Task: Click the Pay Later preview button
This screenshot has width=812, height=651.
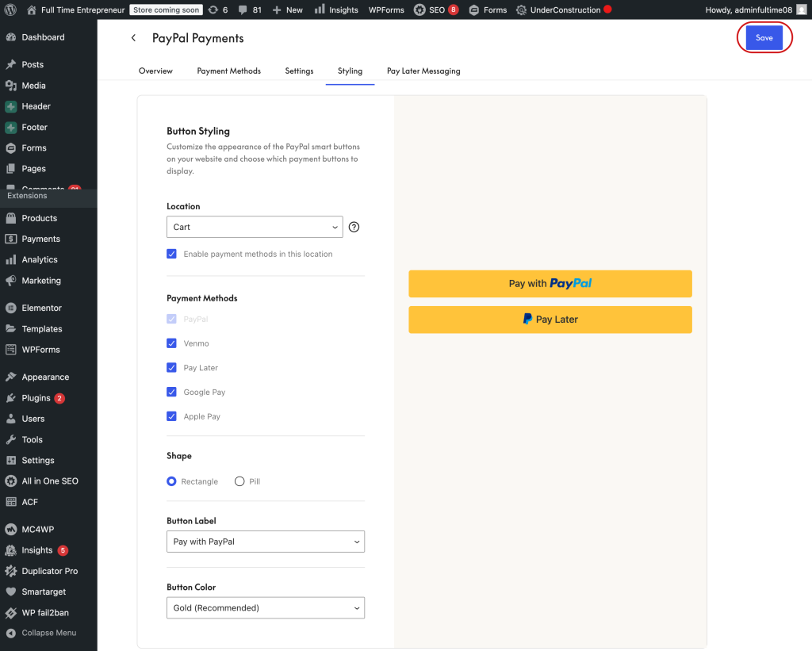Action: [550, 320]
